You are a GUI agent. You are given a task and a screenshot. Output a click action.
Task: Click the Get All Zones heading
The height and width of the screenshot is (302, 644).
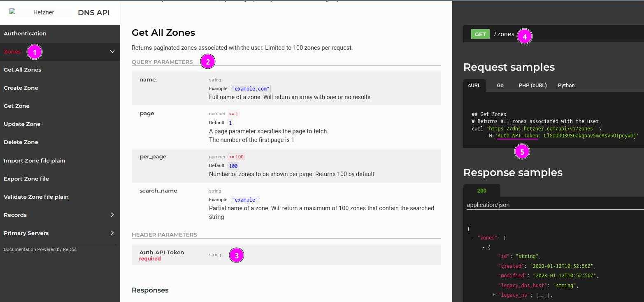(x=163, y=33)
